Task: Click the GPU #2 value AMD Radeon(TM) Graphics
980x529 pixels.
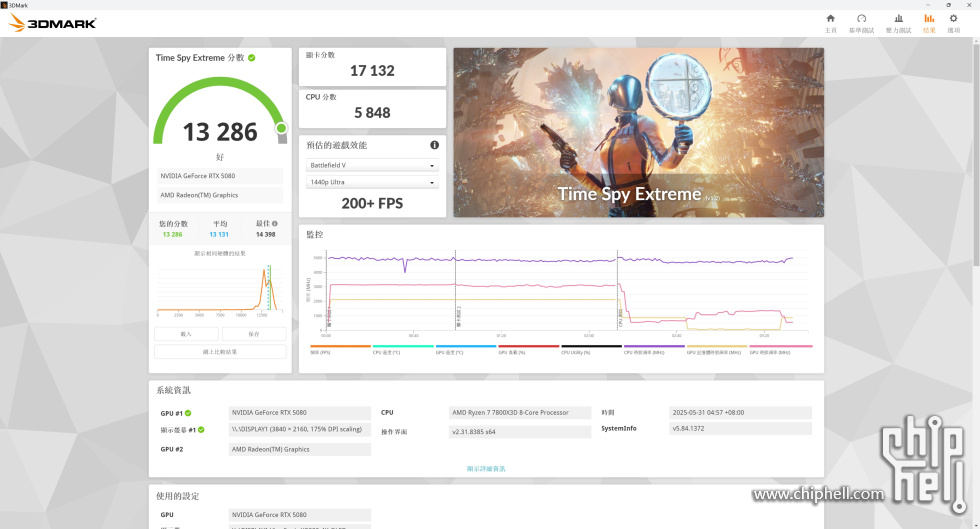Action: point(300,449)
